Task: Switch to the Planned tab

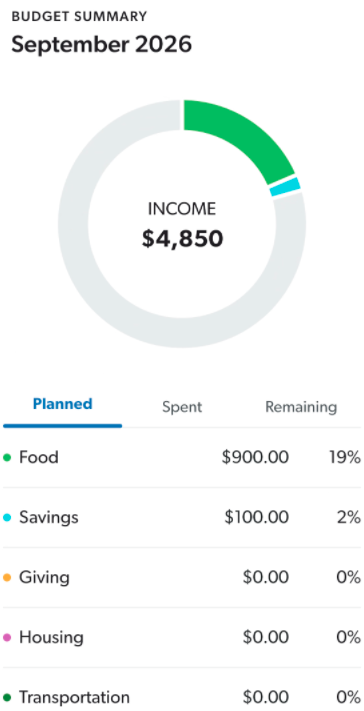Action: 63,404
